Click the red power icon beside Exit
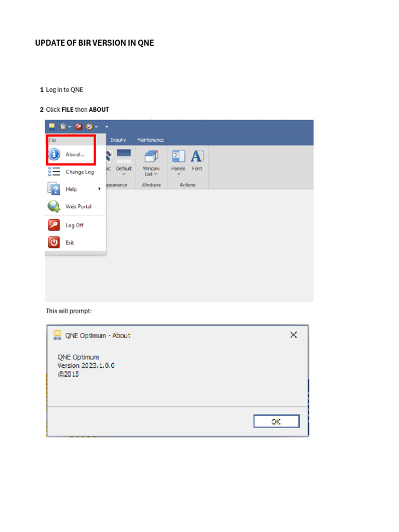Screen dimensions: 399x532 (54, 242)
